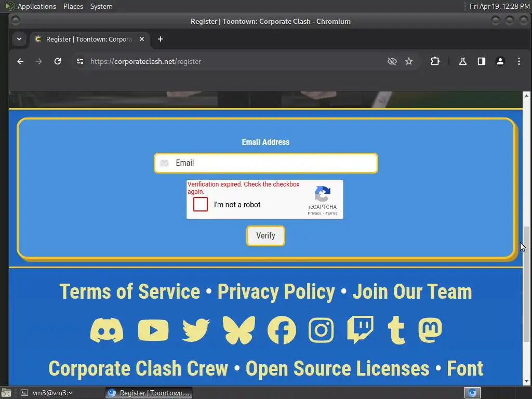Open the Twitch icon in footer

point(361,330)
